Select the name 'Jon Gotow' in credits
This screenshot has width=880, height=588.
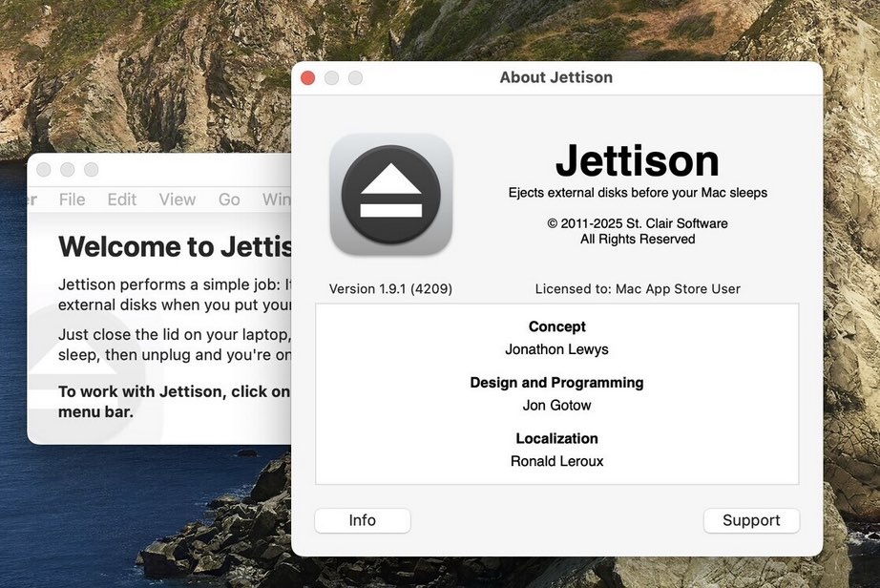click(556, 405)
